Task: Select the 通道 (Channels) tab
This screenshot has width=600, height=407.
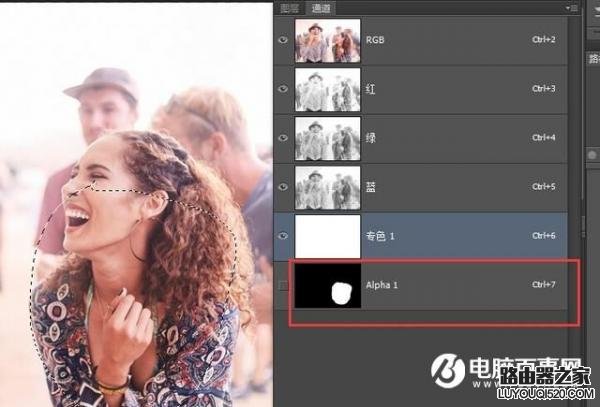Action: point(321,8)
